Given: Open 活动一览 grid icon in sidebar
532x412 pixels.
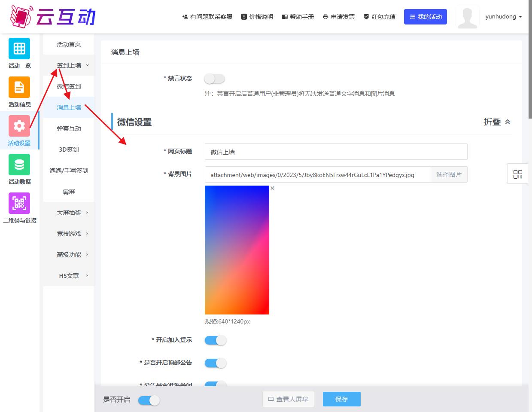Looking at the screenshot, I should click(19, 49).
